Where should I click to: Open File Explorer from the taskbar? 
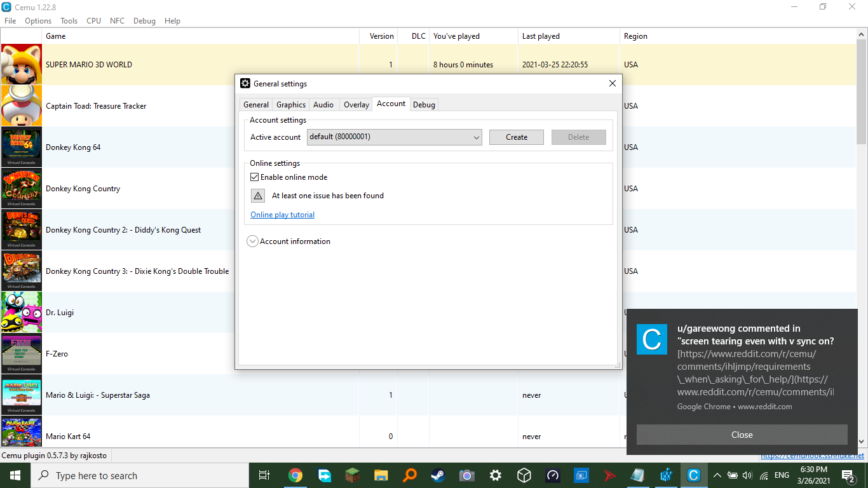coord(381,475)
